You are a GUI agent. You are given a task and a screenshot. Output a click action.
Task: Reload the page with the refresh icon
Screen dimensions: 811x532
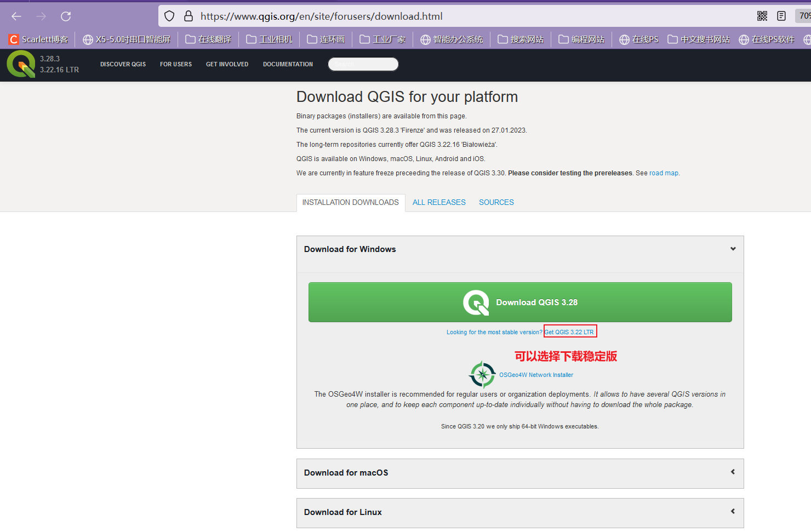click(66, 16)
